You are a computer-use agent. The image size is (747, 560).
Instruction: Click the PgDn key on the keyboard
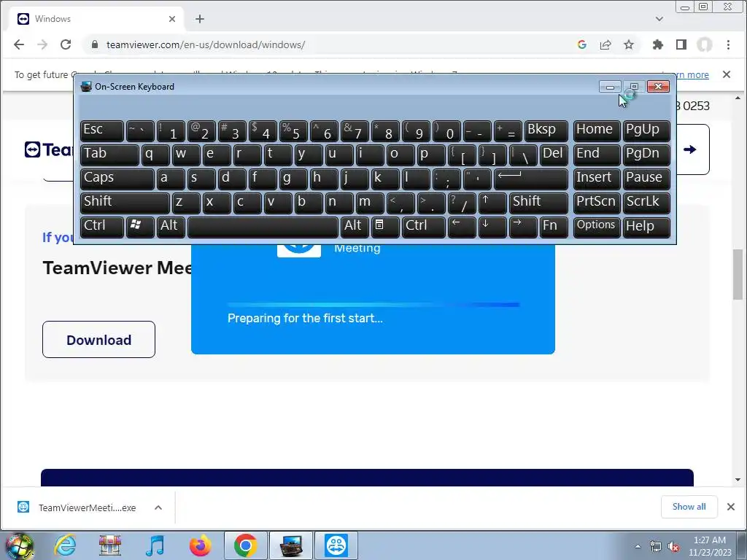[646, 155]
